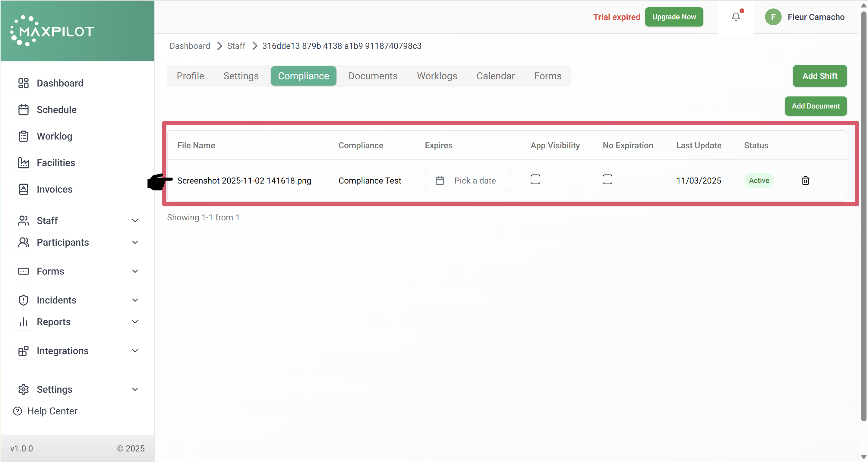Click the notification bell icon
The image size is (868, 462).
point(736,17)
